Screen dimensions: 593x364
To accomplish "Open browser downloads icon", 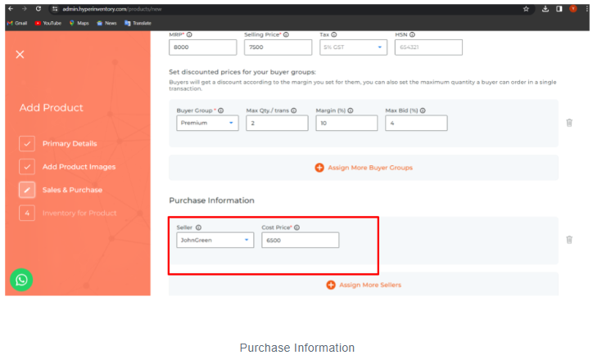I will point(545,9).
